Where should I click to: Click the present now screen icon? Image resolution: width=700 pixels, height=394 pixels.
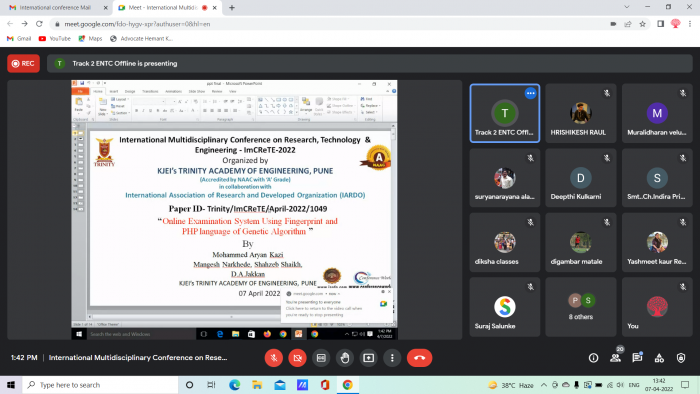(368, 358)
